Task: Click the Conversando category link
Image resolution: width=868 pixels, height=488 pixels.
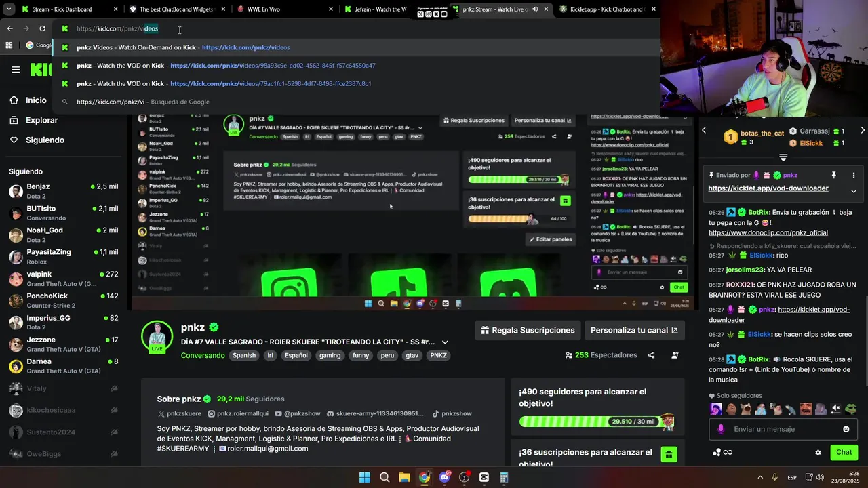Action: (203, 355)
